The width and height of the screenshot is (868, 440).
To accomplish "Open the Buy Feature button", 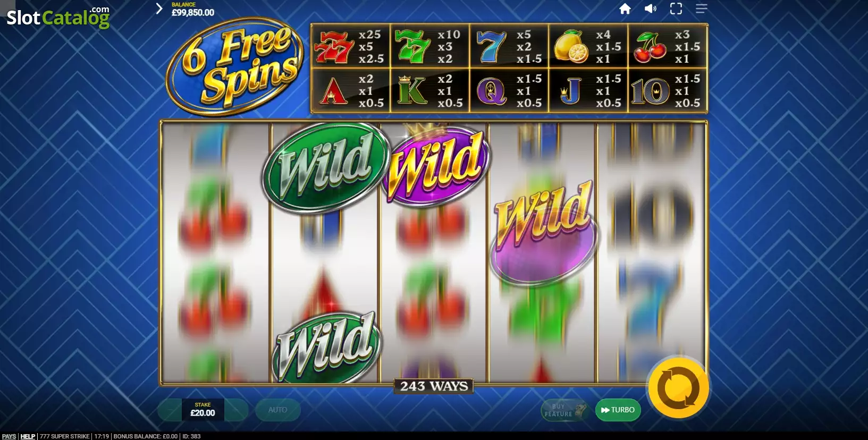I will click(x=564, y=410).
